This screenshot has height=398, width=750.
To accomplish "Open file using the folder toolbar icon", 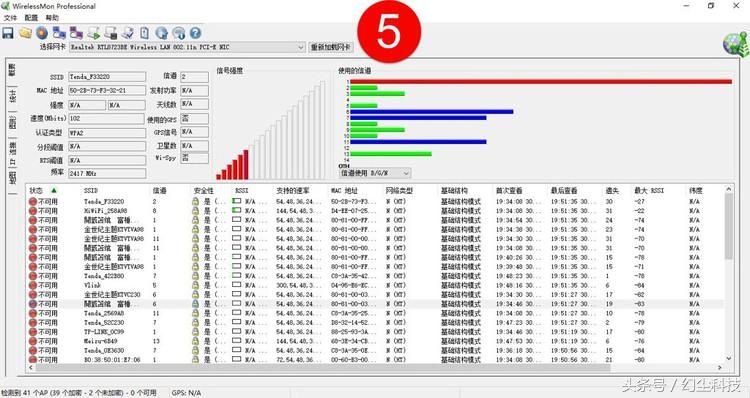I will (25, 33).
